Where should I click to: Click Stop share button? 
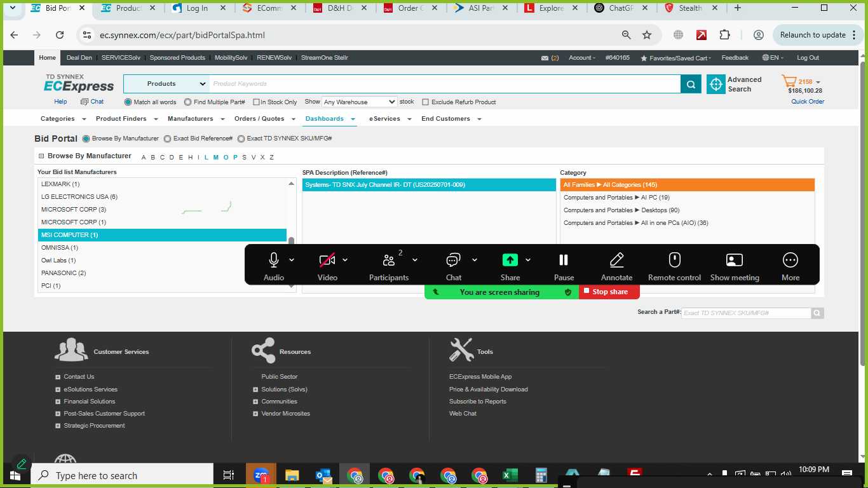[609, 292]
